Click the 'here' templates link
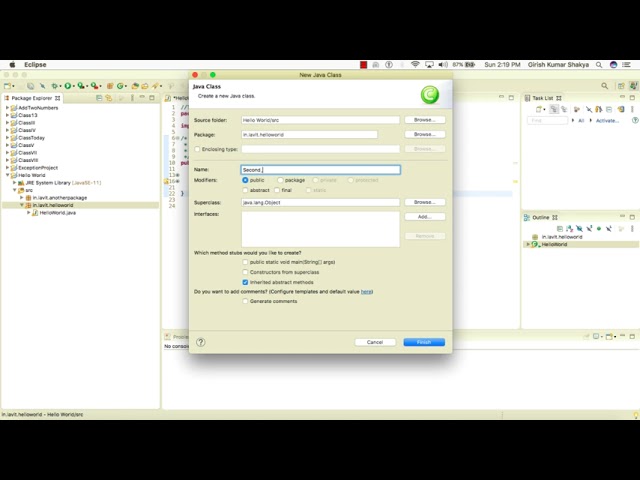Screen dimensions: 640x480 point(366,292)
